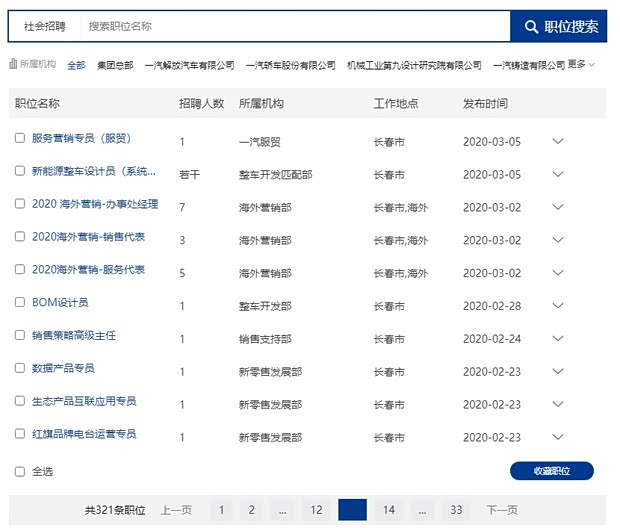This screenshot has width=620, height=528.
Task: Select checkbox for BOM设计员
Action: pos(20,302)
